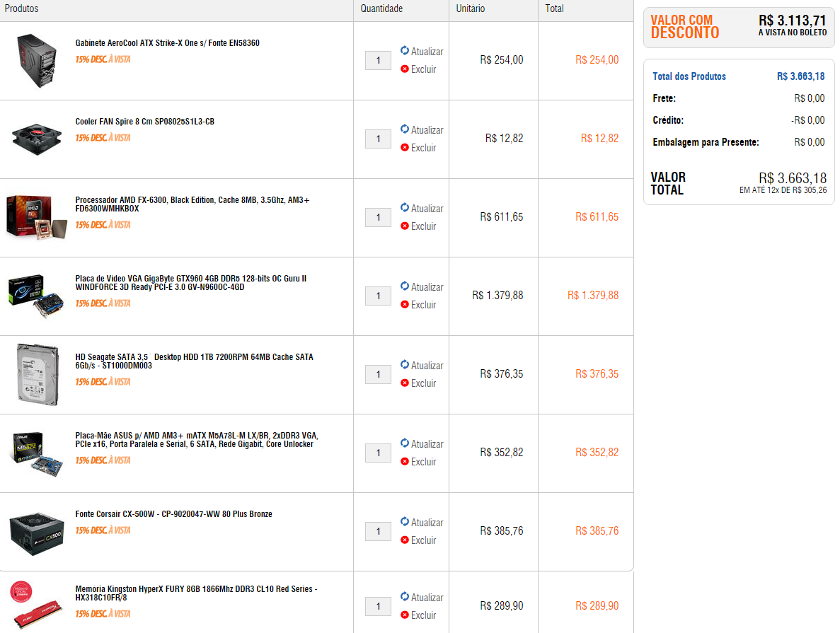Click the Total column header
The image size is (840, 633).
(x=554, y=8)
